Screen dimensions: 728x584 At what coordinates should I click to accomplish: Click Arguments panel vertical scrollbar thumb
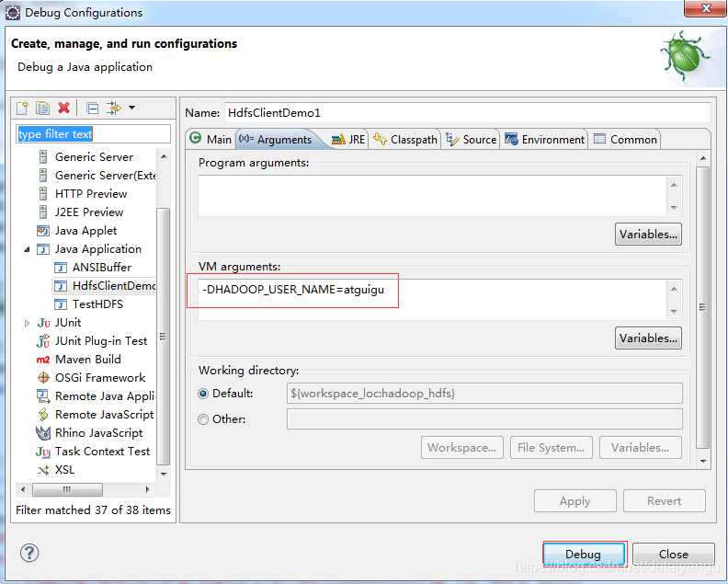(703, 307)
